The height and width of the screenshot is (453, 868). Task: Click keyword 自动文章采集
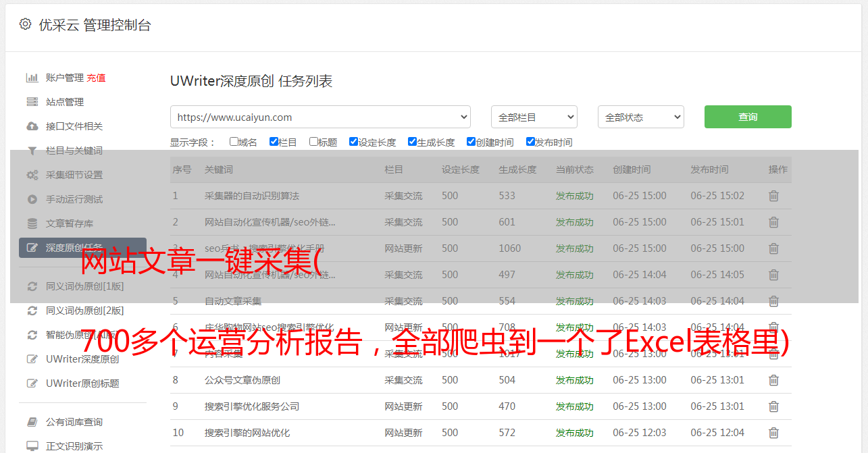(x=233, y=301)
